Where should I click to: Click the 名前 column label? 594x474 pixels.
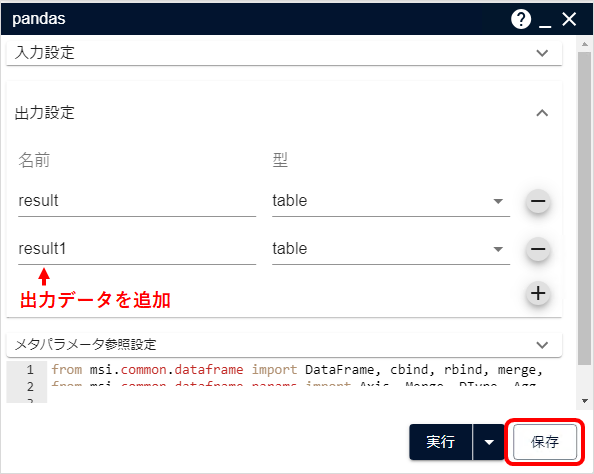pos(34,160)
